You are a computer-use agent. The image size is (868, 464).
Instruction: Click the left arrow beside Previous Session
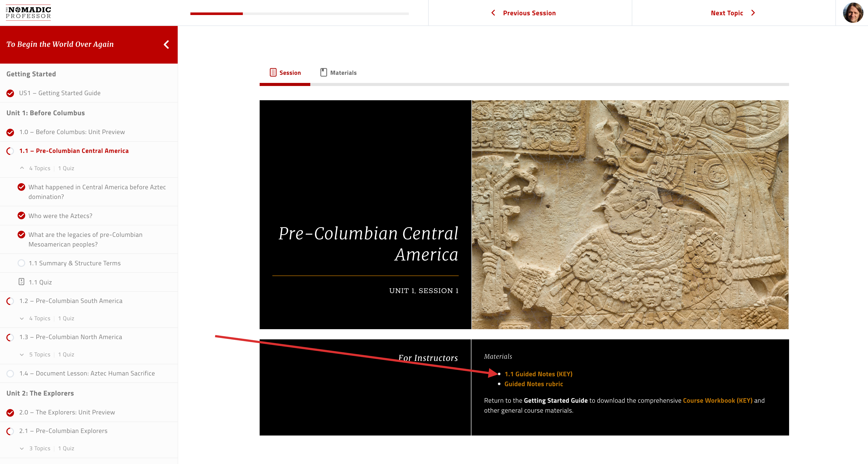493,13
